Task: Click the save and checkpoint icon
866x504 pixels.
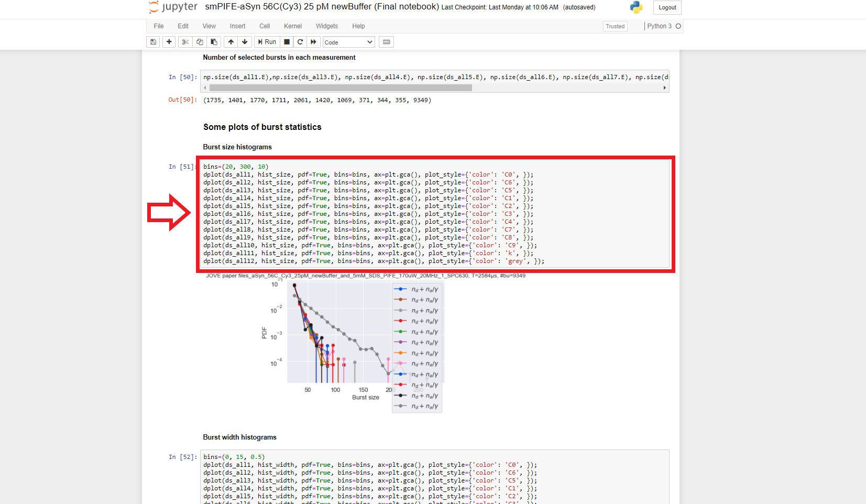Action: pyautogui.click(x=153, y=42)
